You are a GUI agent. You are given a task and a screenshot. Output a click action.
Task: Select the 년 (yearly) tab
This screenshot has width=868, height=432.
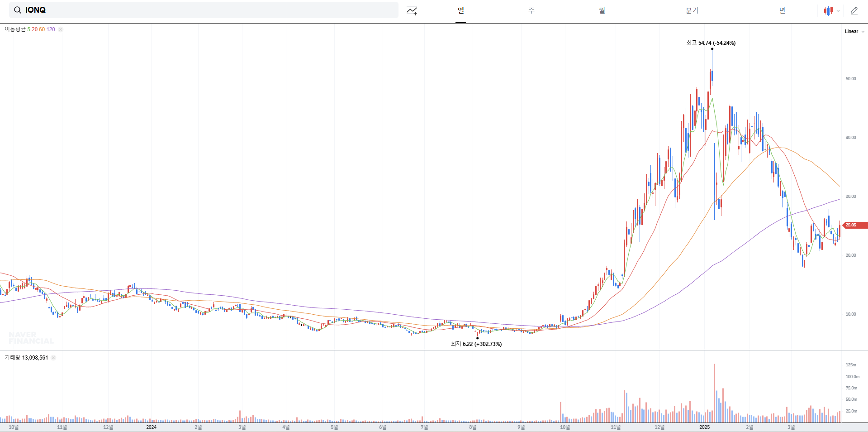[782, 10]
